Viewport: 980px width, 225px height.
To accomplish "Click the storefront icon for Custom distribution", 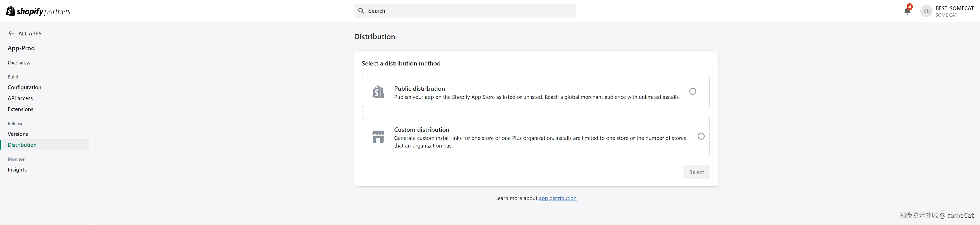I will (x=378, y=137).
